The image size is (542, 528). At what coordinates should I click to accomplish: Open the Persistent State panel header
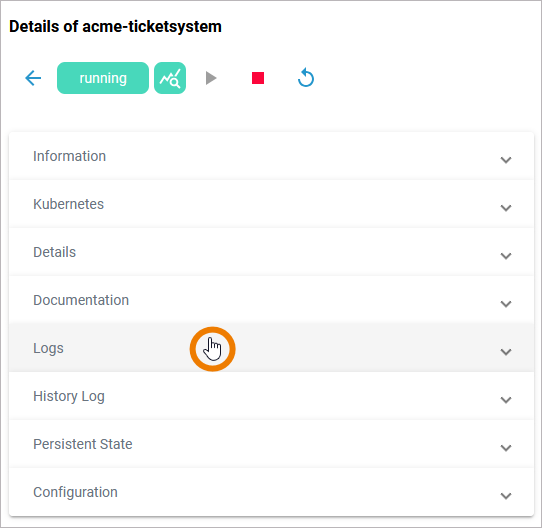[x=271, y=444]
